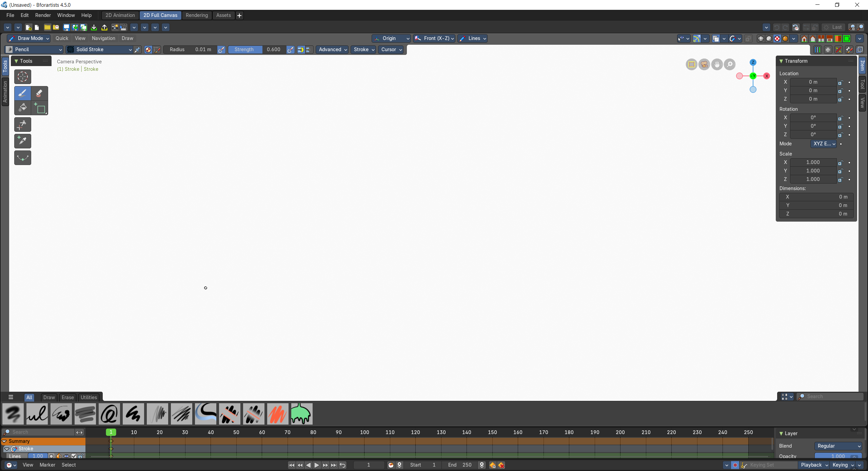Click the Render image camera icon

[115, 27]
